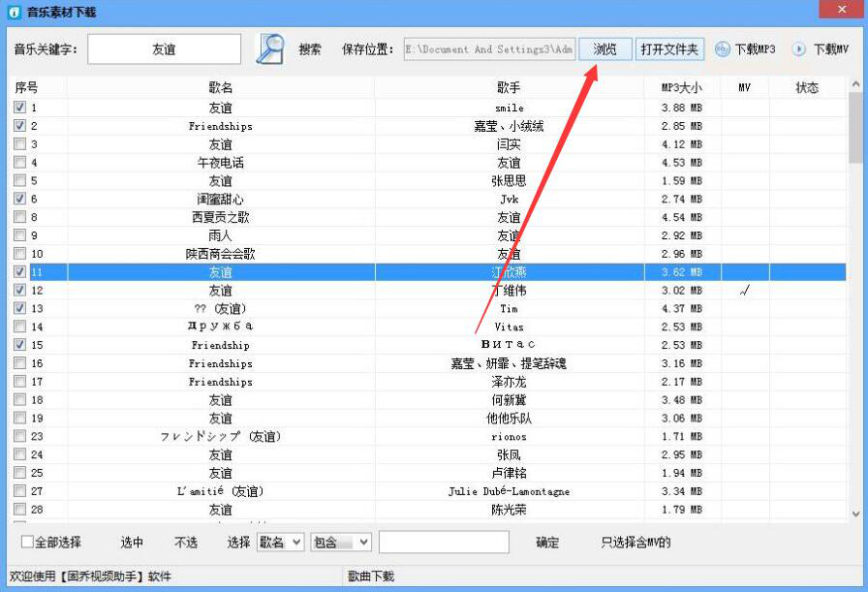Click the MV checkmark in row 12
The image size is (868, 592).
(x=745, y=290)
